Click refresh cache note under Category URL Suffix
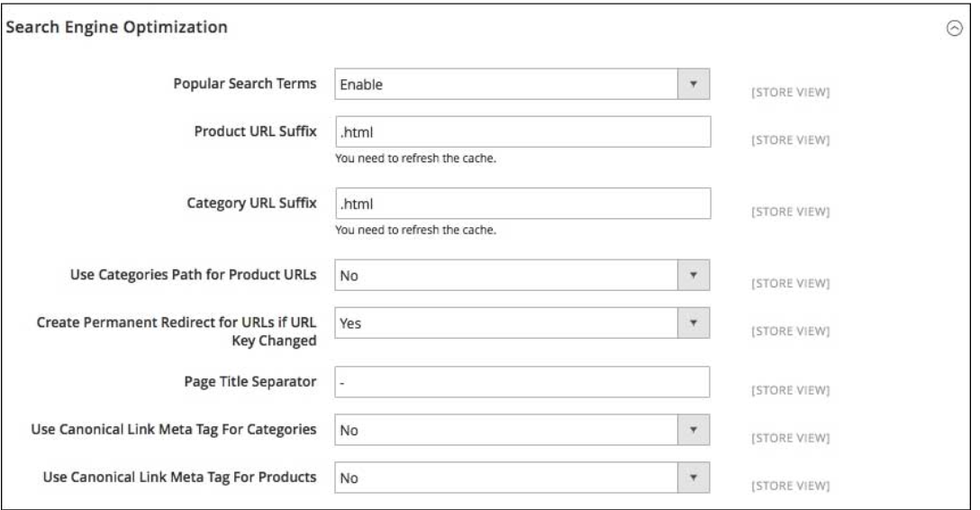Viewport: 980px width, 510px height. pos(415,230)
